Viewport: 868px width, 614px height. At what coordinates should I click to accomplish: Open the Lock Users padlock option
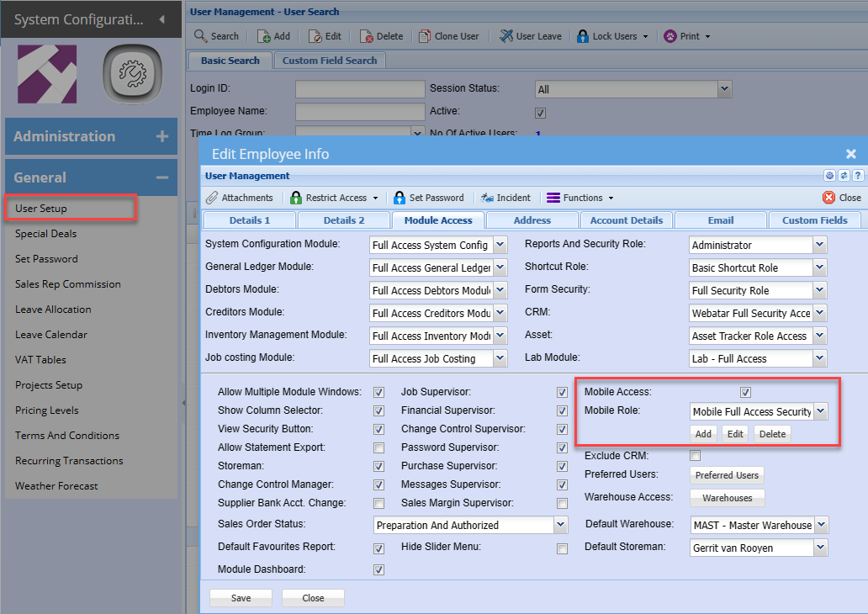583,36
